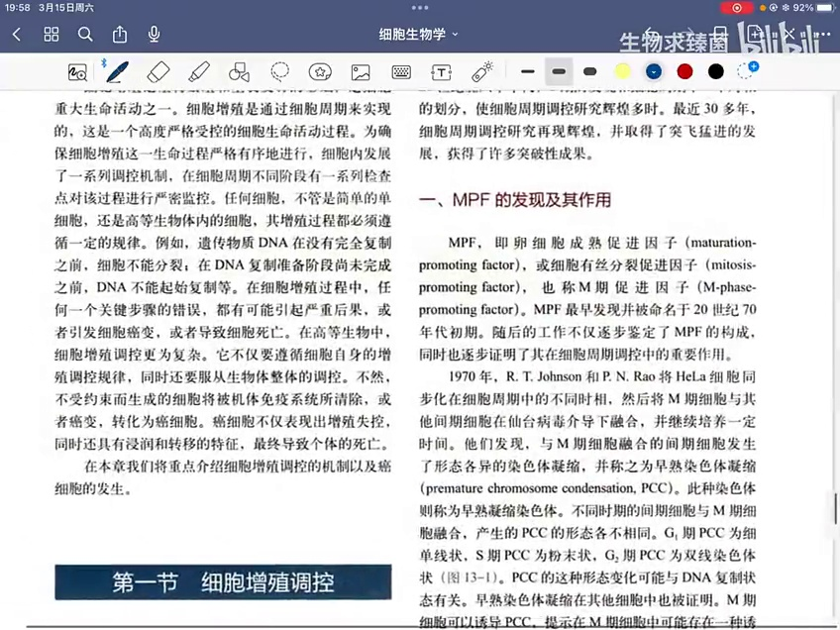
Task: Tap the 19:58 clock in status bar
Action: [18, 8]
